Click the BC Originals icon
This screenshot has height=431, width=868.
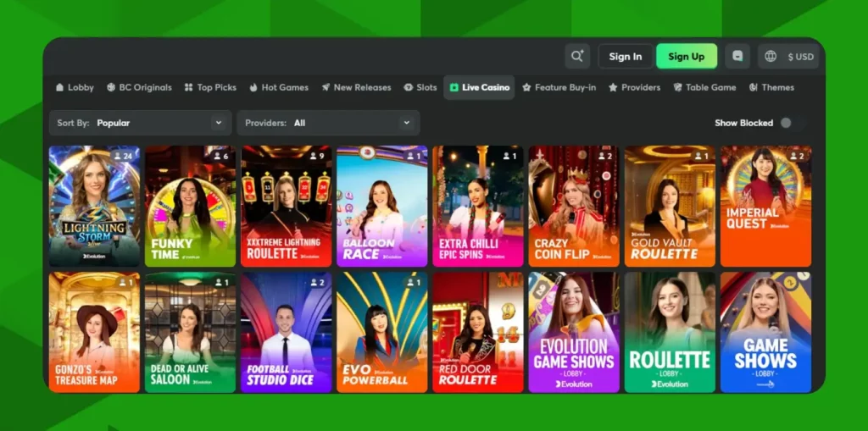[x=111, y=87]
